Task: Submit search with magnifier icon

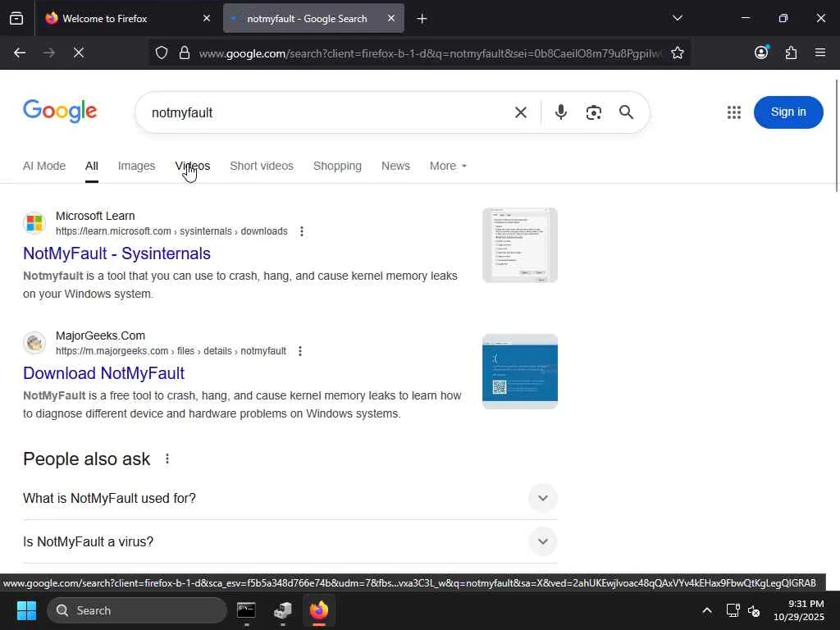Action: coord(626,112)
